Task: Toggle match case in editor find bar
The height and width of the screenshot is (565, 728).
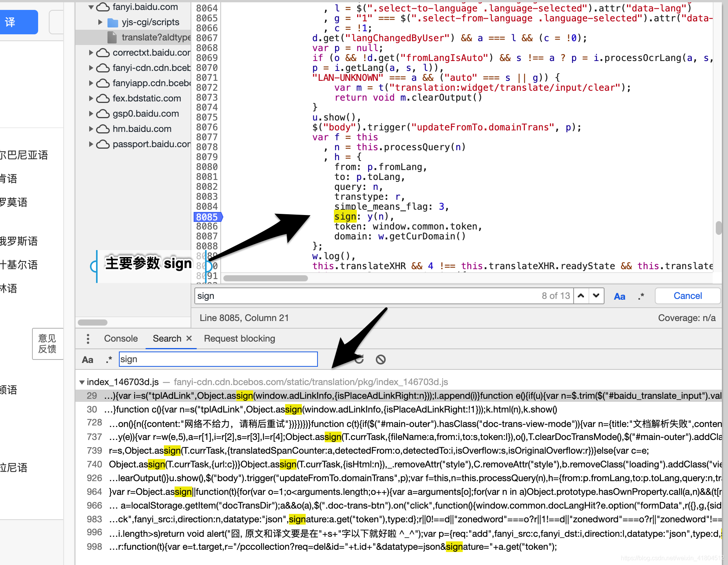Action: click(x=620, y=296)
